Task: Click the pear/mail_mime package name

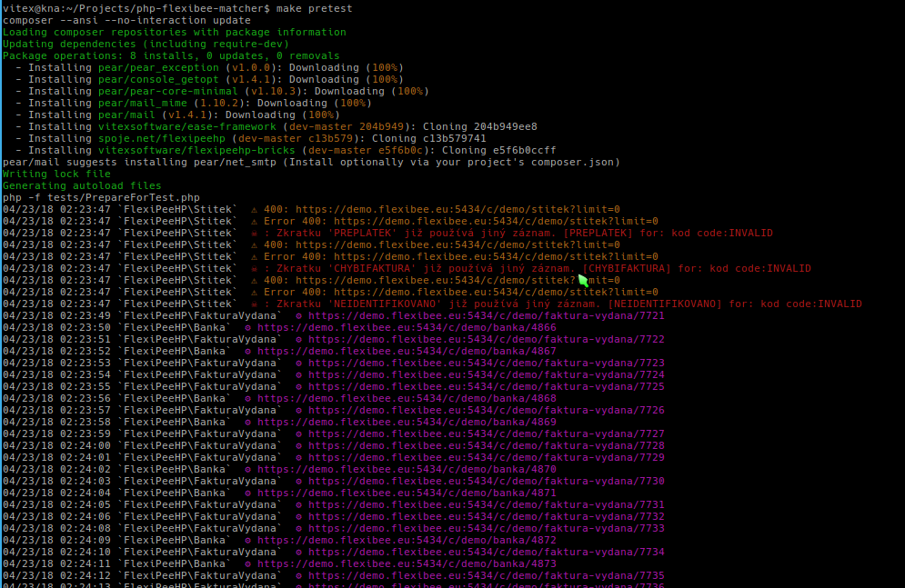Action: pos(143,104)
